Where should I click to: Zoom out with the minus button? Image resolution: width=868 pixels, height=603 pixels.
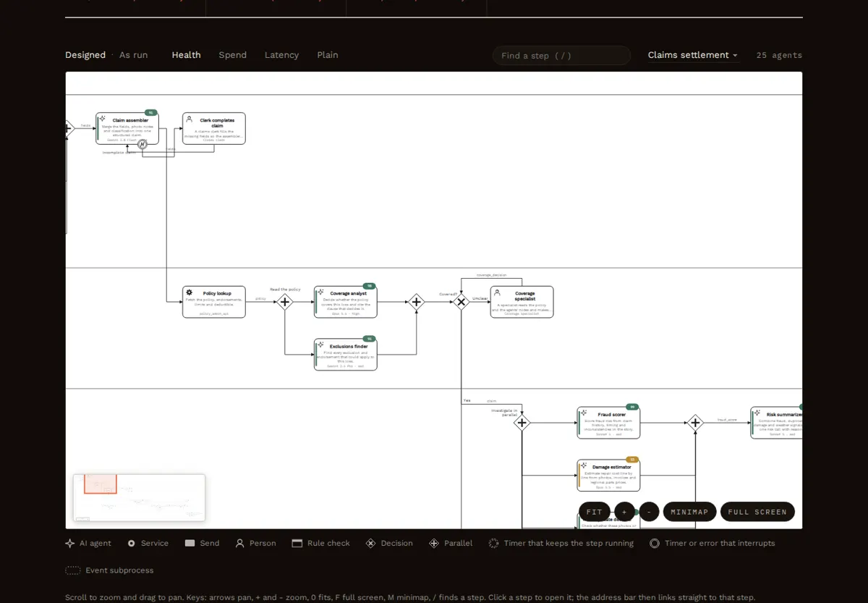[x=650, y=512]
